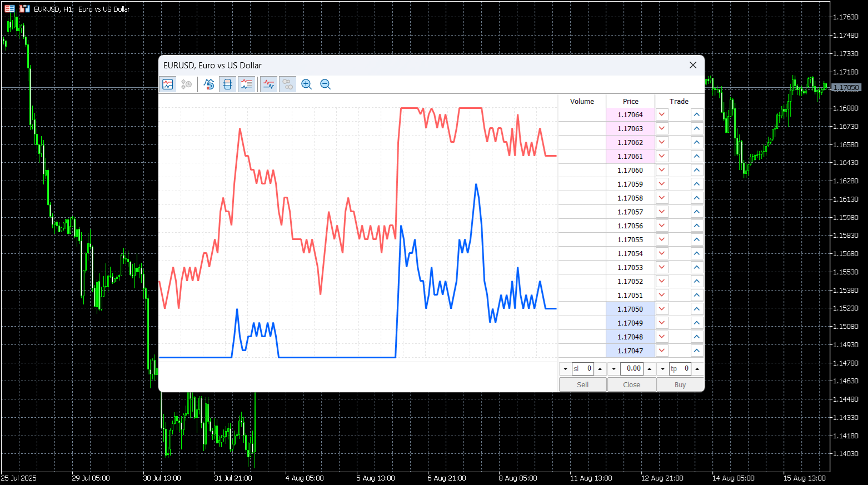Decrease the sl stop loss value
Image resolution: width=868 pixels, height=485 pixels.
pos(566,369)
